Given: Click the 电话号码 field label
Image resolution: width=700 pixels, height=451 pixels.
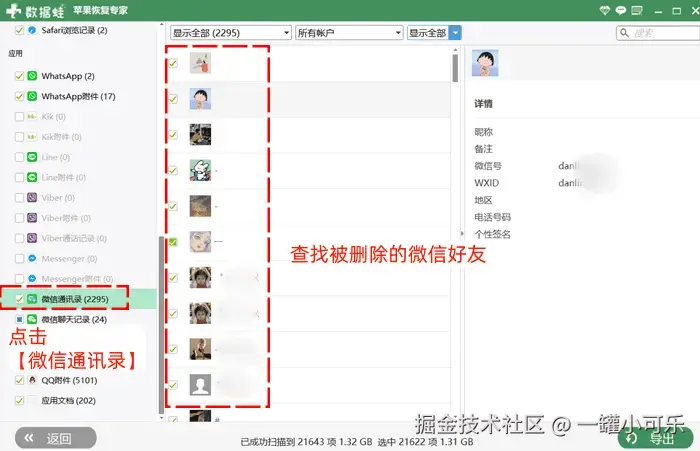Looking at the screenshot, I should pyautogui.click(x=492, y=217).
